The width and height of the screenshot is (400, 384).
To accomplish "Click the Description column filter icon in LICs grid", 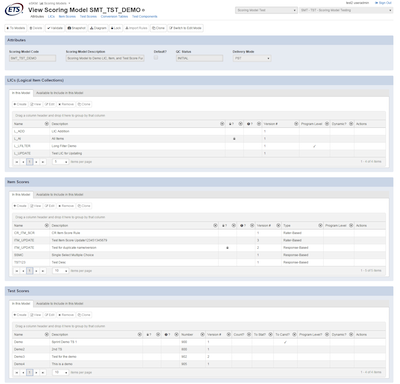I will coord(222,124).
